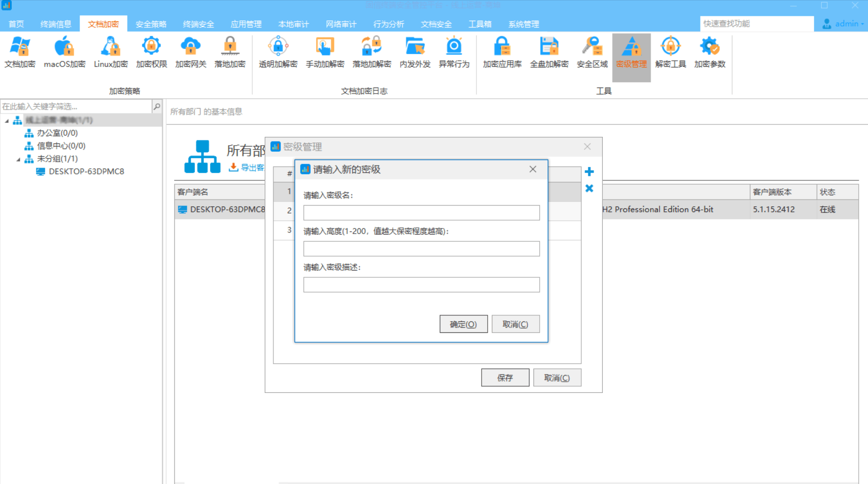Viewport: 868px width, 484px height.
Task: Open the 异常行为 log tool
Action: 454,51
